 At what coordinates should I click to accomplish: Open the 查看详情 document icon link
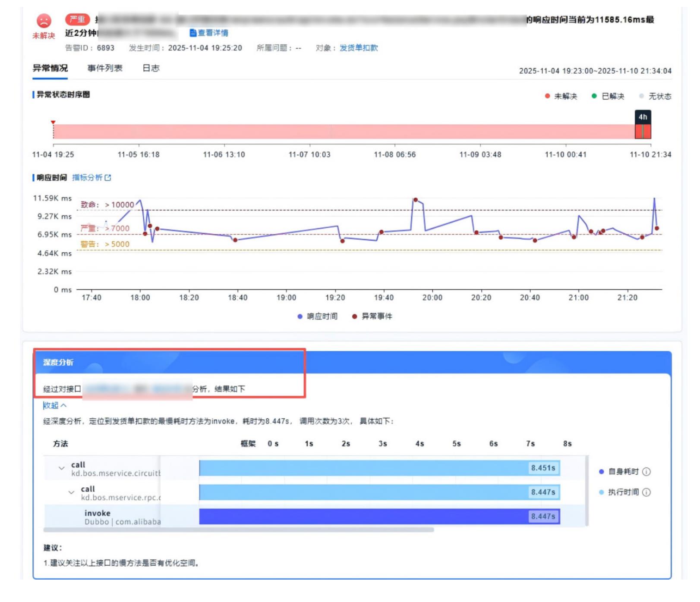point(209,33)
